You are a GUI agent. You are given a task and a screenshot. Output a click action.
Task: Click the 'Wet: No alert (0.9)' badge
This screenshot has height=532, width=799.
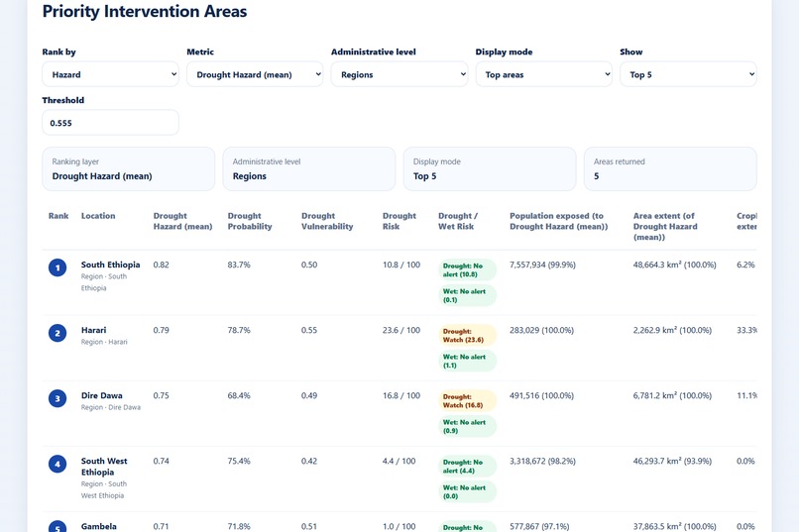tap(467, 426)
